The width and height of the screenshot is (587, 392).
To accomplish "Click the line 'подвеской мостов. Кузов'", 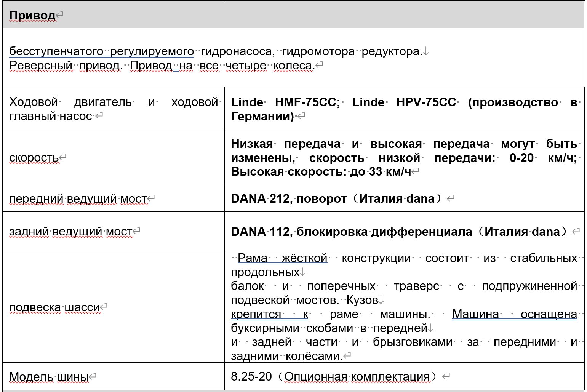I will (304, 300).
